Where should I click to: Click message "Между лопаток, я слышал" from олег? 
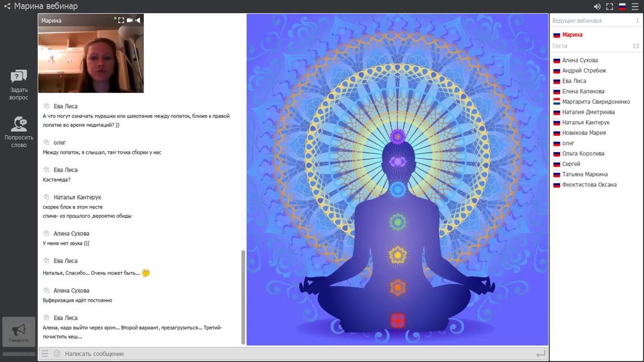click(x=102, y=152)
